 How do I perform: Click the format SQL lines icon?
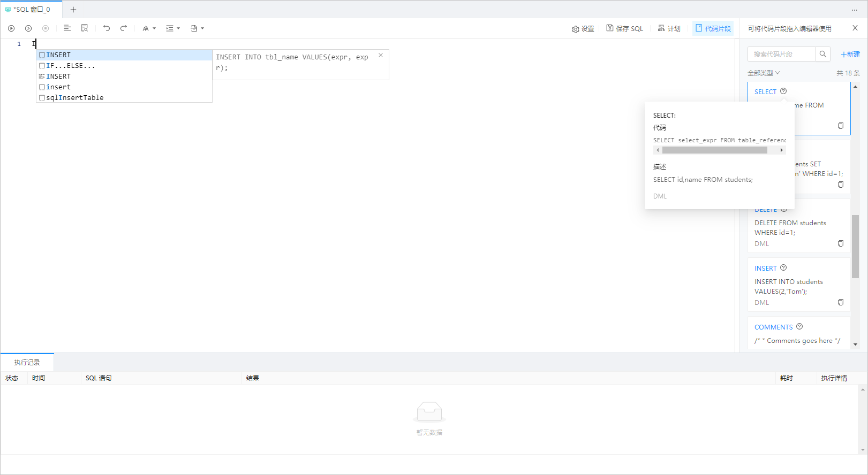click(x=67, y=28)
